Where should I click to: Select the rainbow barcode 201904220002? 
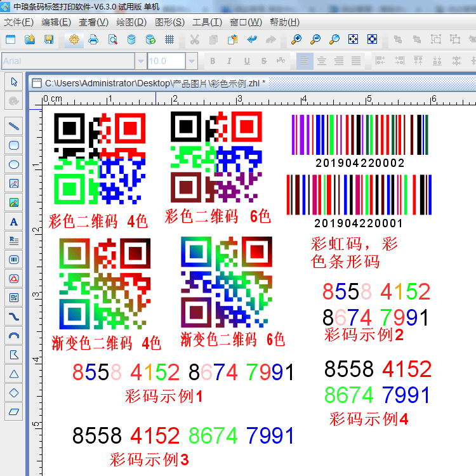click(359, 135)
